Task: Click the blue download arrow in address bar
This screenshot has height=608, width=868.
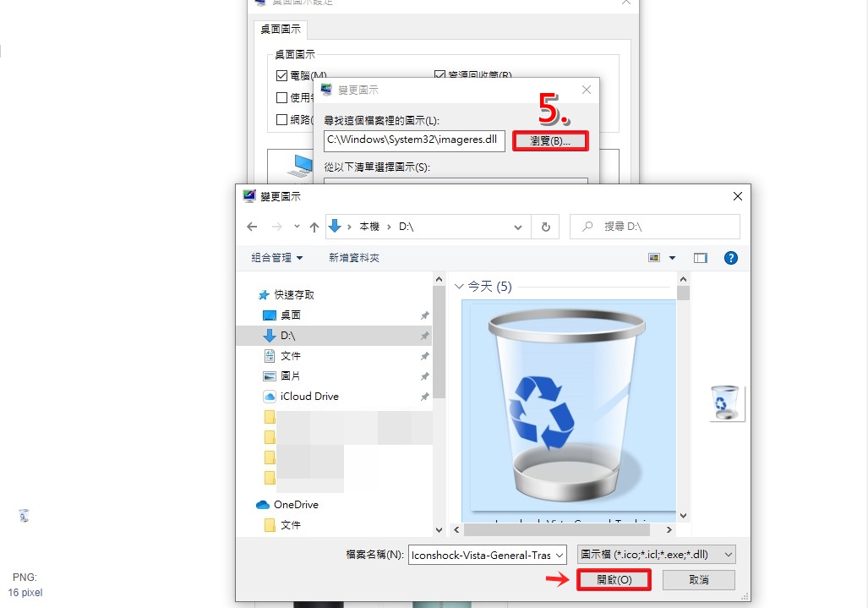Action: 335,226
